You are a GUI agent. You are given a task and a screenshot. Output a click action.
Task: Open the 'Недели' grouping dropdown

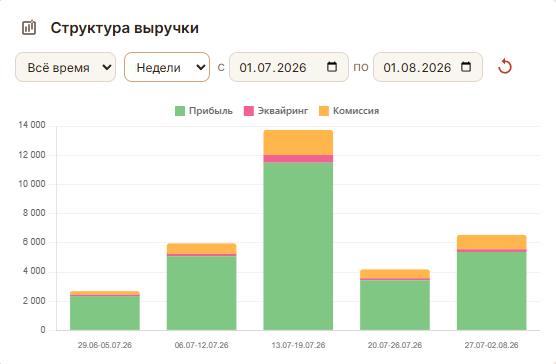tap(167, 67)
